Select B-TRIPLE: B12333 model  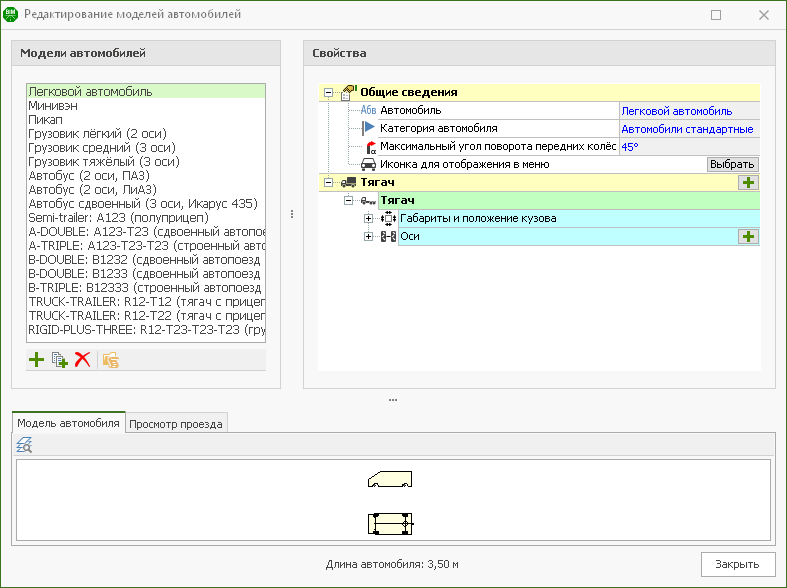[x=146, y=288]
